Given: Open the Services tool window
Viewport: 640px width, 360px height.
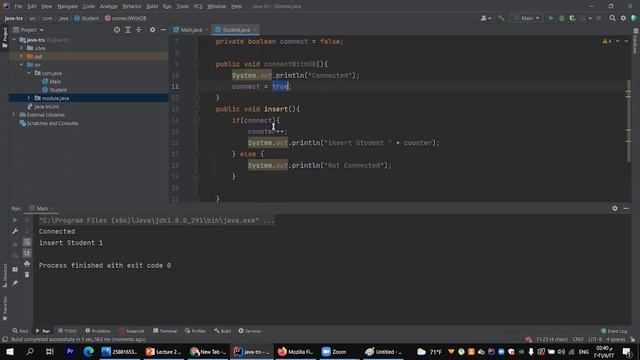Looking at the screenshot, I should (250, 331).
